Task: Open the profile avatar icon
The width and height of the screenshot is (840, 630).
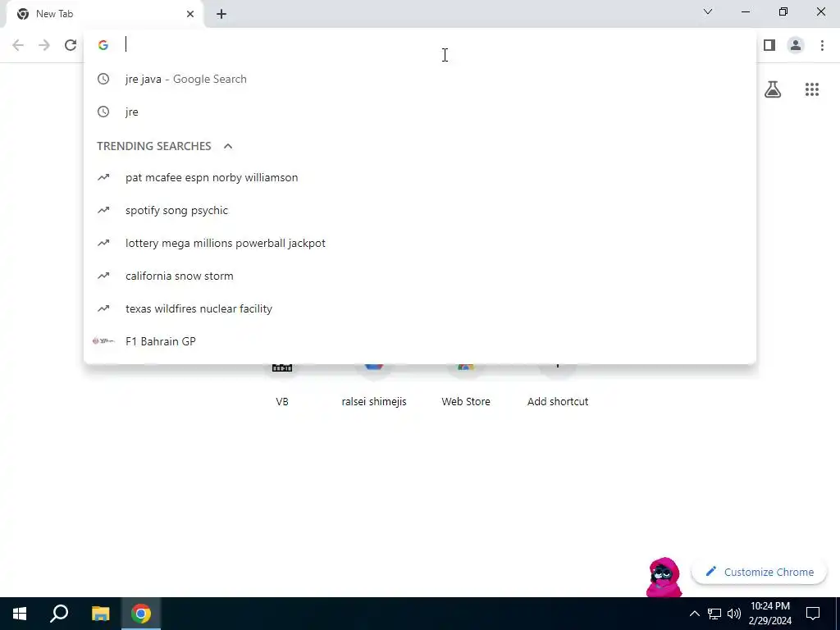Action: 796,46
